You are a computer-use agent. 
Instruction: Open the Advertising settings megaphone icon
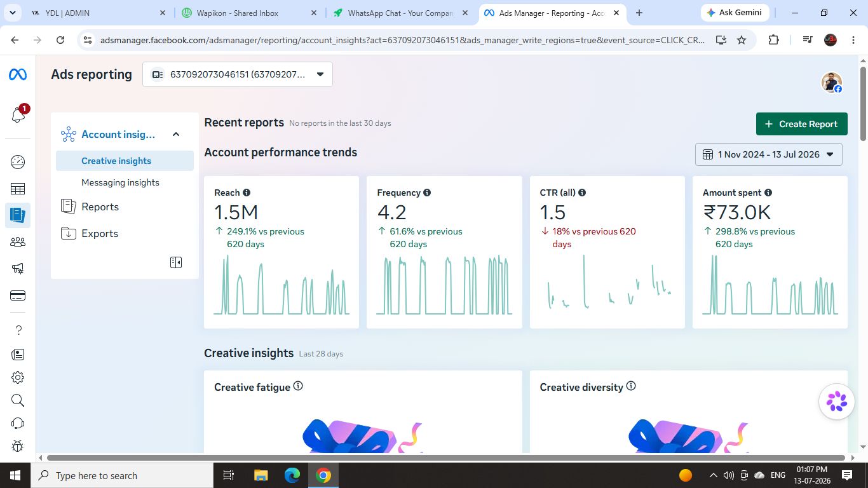18,269
